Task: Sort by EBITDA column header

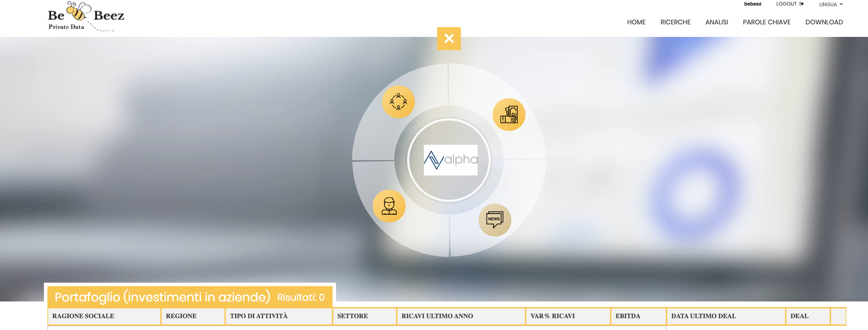Action: (x=639, y=316)
